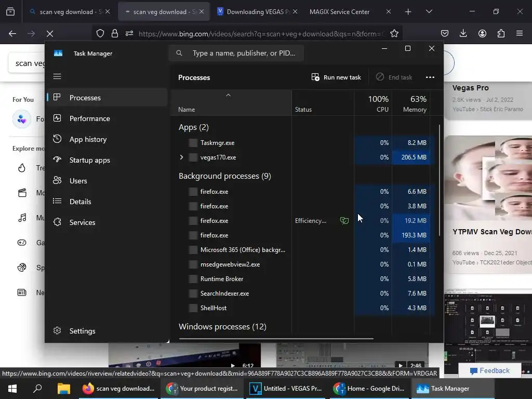Click the Background processes (9) group header
532x399 pixels.
[x=224, y=176]
